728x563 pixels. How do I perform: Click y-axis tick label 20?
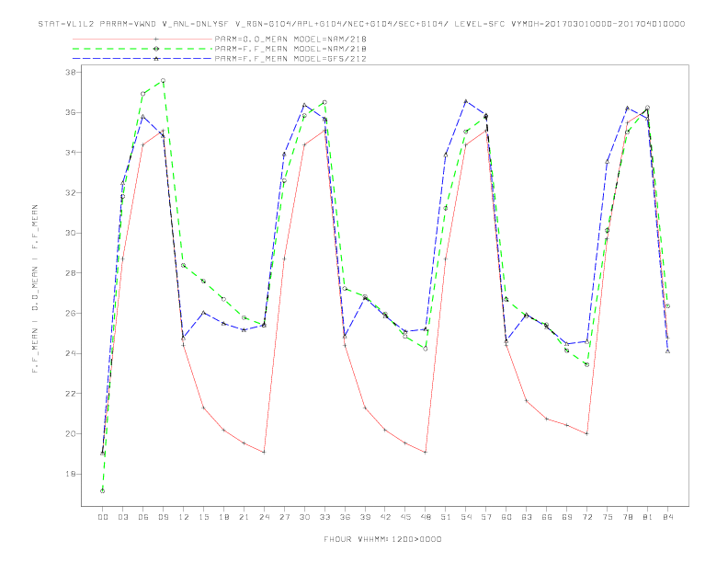[x=71, y=434]
